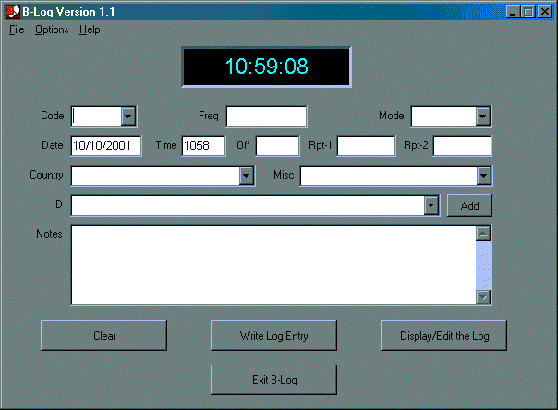Viewport: 558px width, 410px height.
Task: Open the Help menu
Action: 89,30
